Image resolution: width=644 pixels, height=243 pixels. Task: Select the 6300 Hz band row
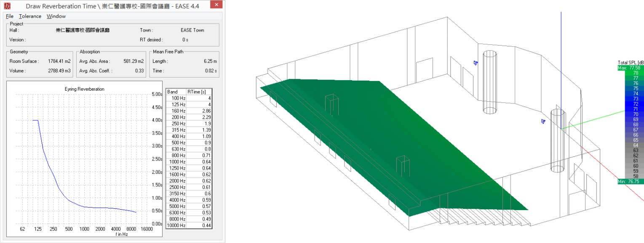pos(189,213)
